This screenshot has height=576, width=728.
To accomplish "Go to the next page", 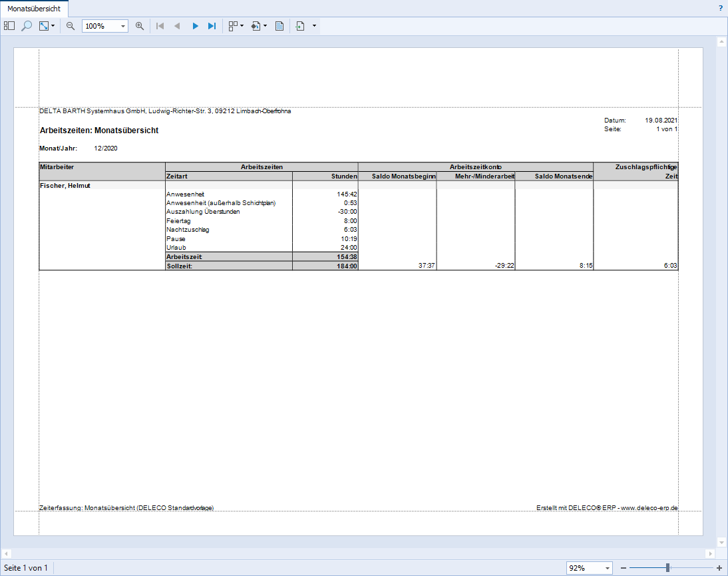I will (195, 26).
